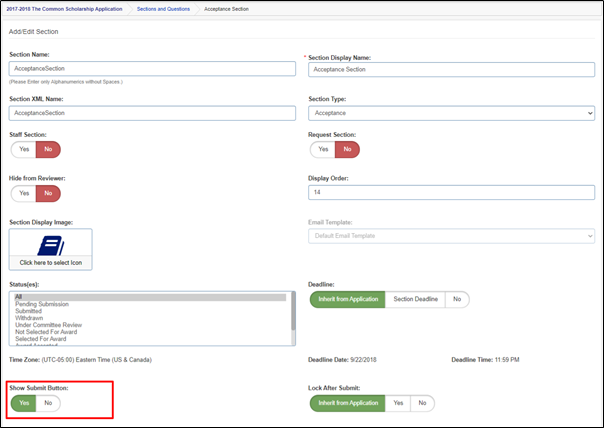Click the blue book section icon
The height and width of the screenshot is (428, 604).
coord(51,246)
